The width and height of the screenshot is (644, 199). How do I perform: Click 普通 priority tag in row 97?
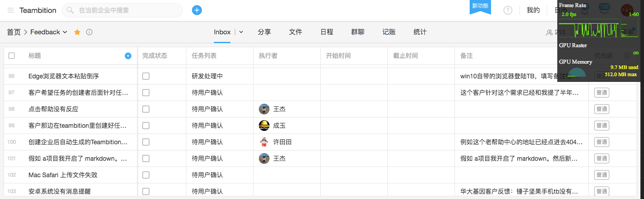click(x=601, y=93)
